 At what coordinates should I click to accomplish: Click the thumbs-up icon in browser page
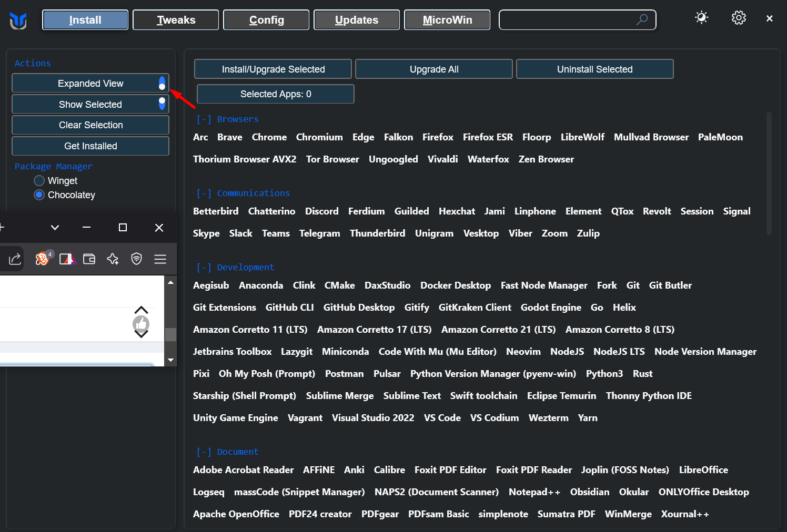(141, 324)
